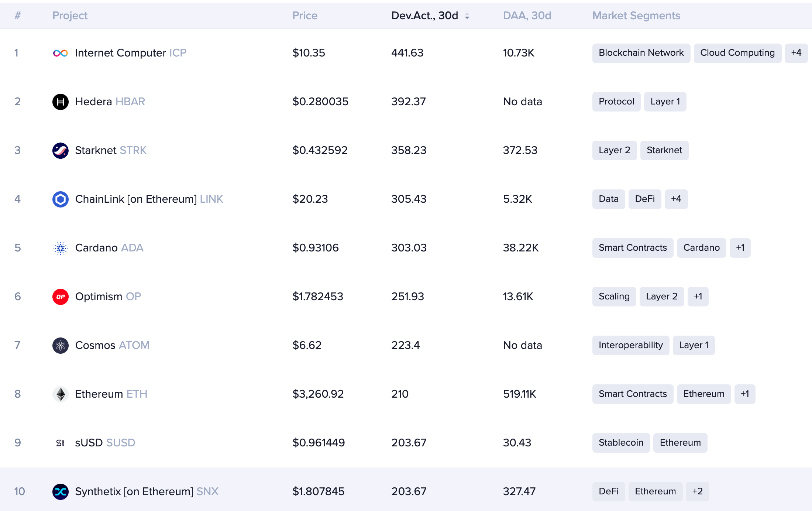The width and height of the screenshot is (812, 511).
Task: Open the Cardano ADA project
Action: 109,248
